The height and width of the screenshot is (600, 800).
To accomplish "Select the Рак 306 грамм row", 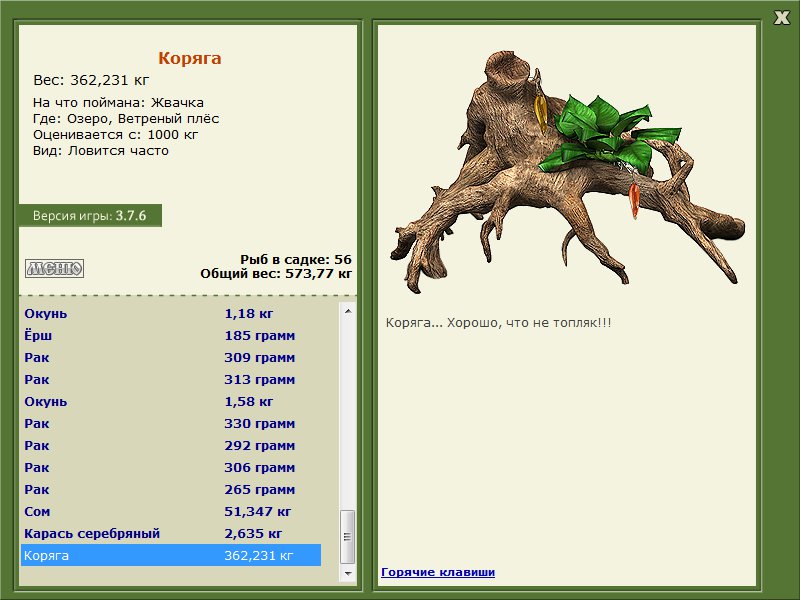I will point(171,467).
